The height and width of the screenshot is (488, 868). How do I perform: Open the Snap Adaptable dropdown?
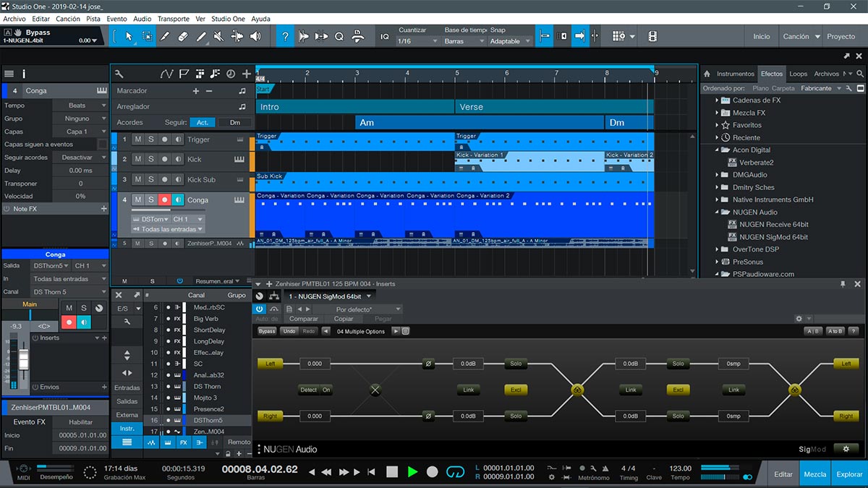(x=511, y=41)
